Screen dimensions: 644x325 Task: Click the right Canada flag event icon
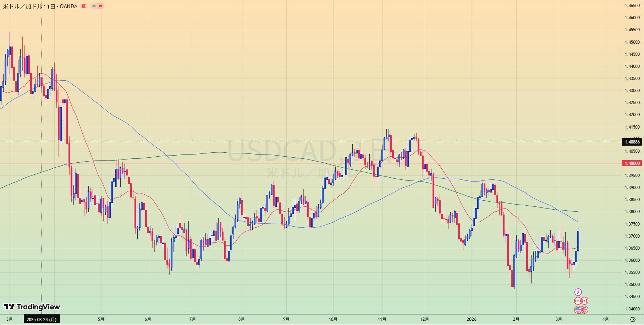(584, 301)
